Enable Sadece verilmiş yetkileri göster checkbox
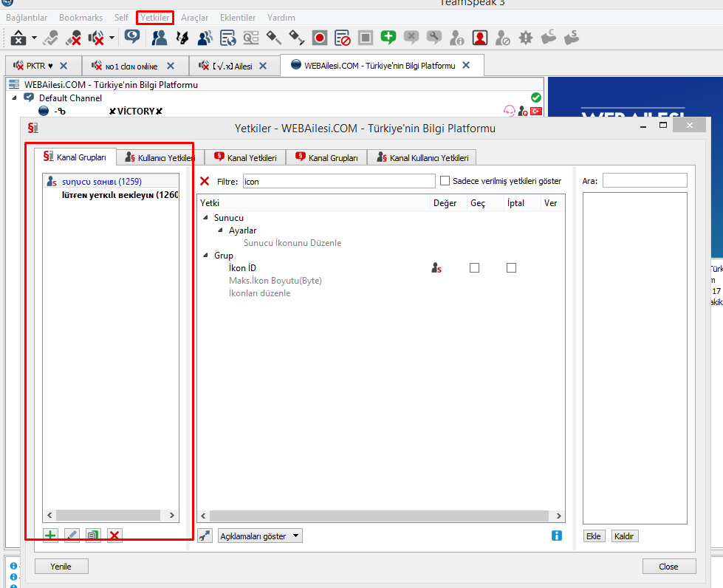This screenshot has height=588, width=723. [445, 181]
